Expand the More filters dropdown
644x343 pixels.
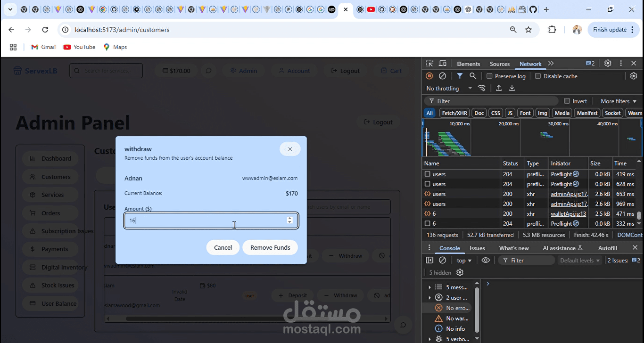coord(618,101)
